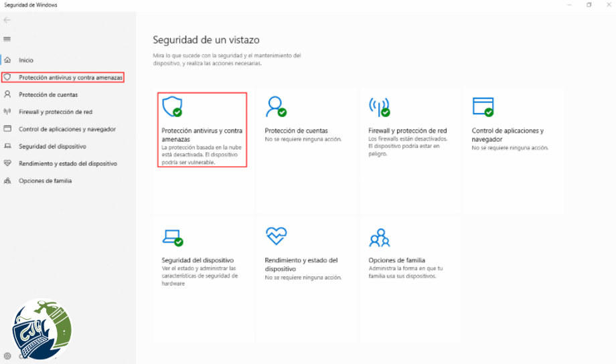This screenshot has height=364, width=616.
Task: Click the Seguridad del dispositivo laptop icon in the sidebar
Action: click(7, 146)
